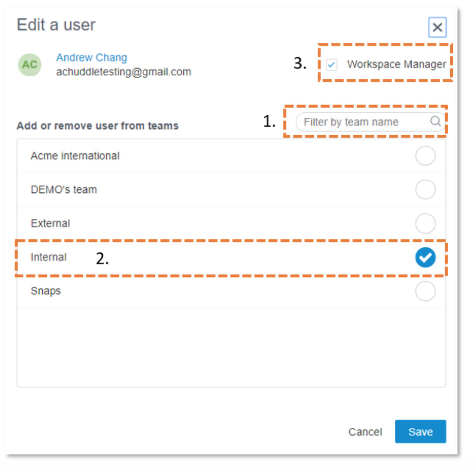The height and width of the screenshot is (470, 476).
Task: Uncheck the Internal team selection
Action: (x=425, y=257)
